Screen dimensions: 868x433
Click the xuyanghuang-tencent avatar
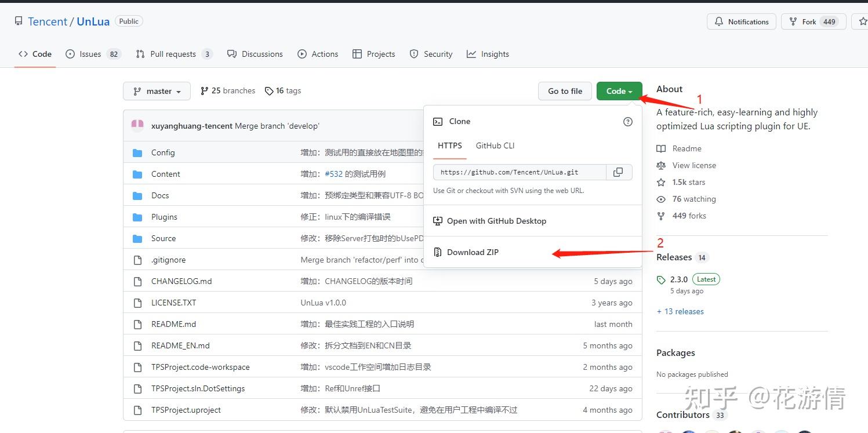(137, 126)
